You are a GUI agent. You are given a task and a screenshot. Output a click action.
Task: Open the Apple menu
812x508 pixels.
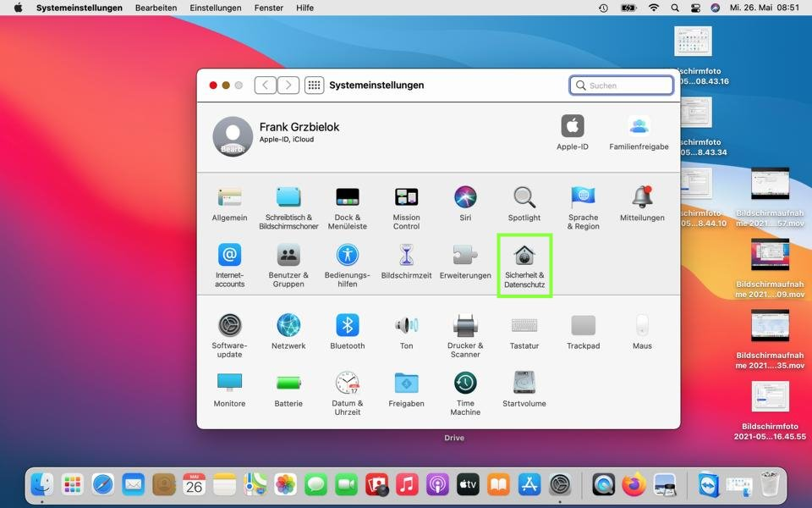point(18,8)
